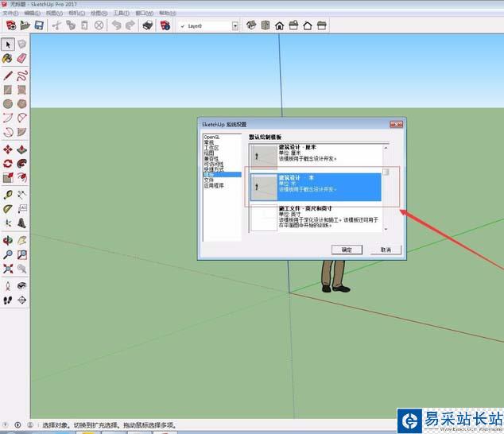This screenshot has width=504, height=434.
Task: Select the Rectangle tool
Action: tap(8, 90)
